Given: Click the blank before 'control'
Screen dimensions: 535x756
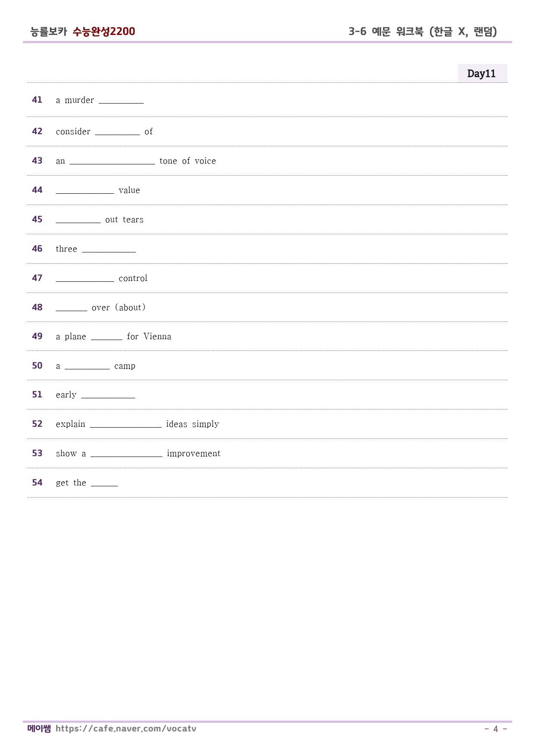Looking at the screenshot, I should click(85, 280).
